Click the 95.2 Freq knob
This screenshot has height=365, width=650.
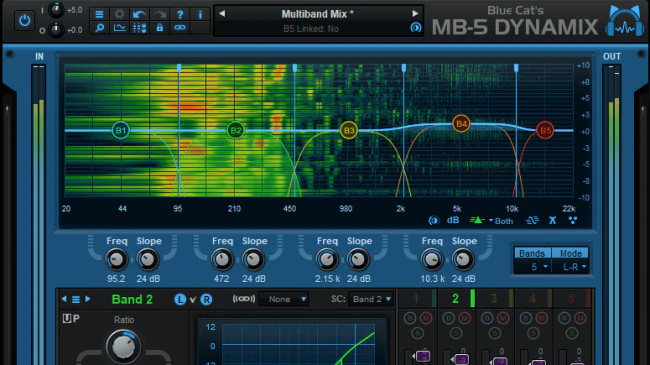coord(116,260)
